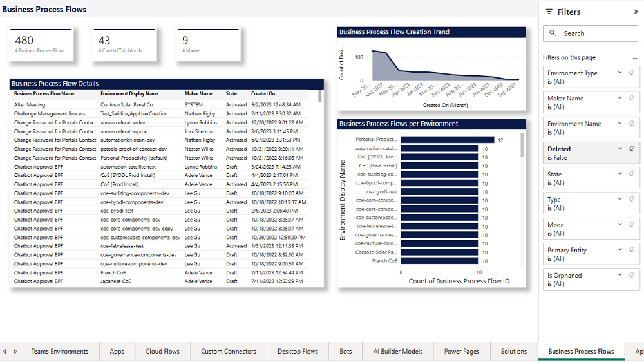Click the 5/2/2023 12:48:34 AM date cell
This screenshot has height=362, width=644.
tap(276, 105)
